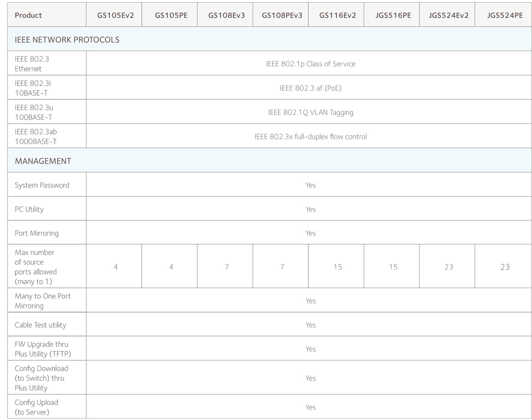Click the IEEE NETWORK PROTOCOLS section heading
This screenshot has width=532, height=420.
point(67,40)
